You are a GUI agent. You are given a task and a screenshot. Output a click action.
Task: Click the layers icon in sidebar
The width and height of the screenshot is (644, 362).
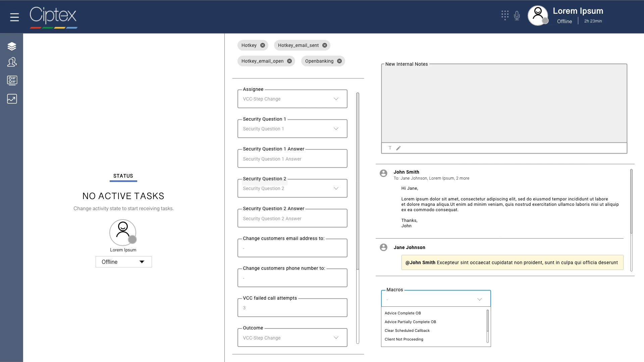[x=12, y=46]
